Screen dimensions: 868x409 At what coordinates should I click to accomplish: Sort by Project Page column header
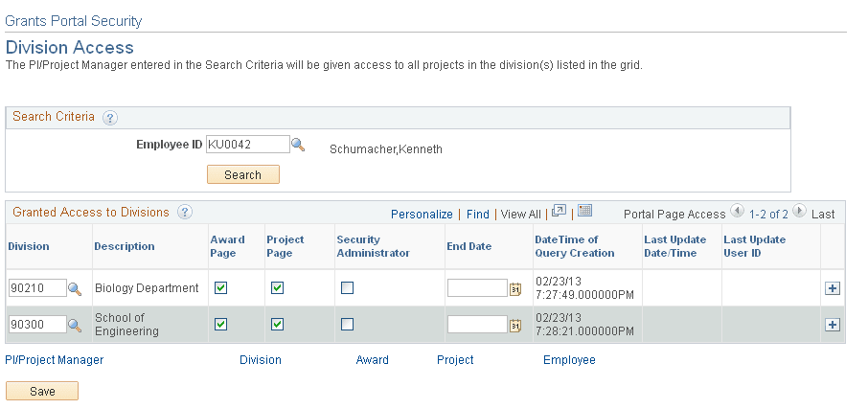point(286,246)
